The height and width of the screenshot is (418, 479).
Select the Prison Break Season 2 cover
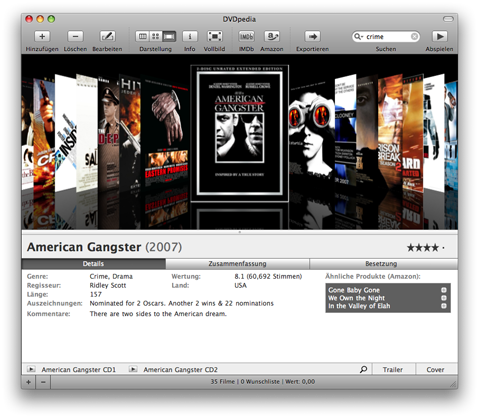390,133
